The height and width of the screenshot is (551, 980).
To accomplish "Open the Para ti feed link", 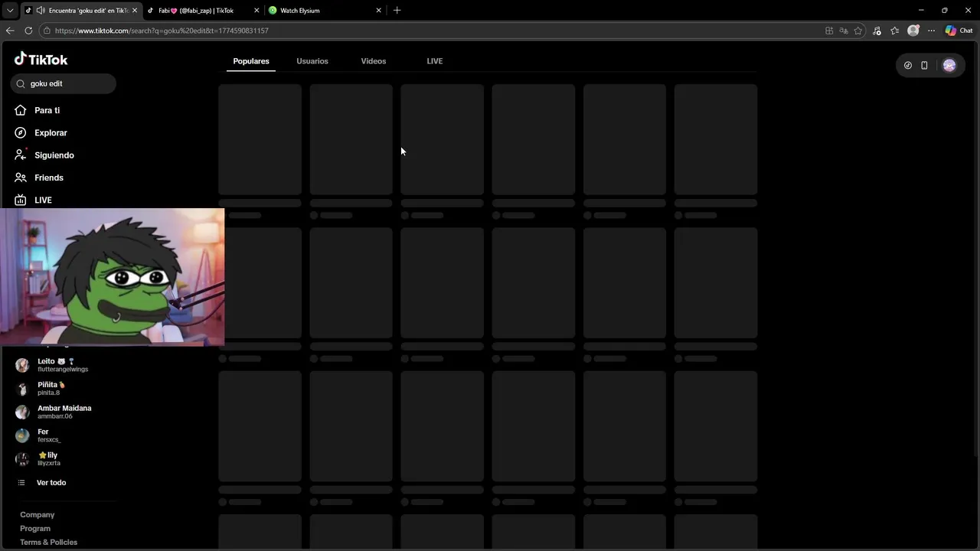I will pos(47,110).
